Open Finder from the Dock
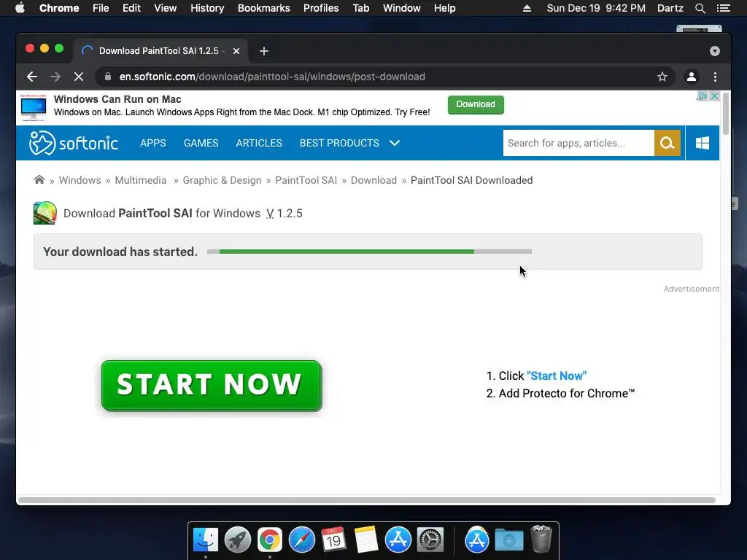Viewport: 747px width, 560px height. pyautogui.click(x=206, y=540)
